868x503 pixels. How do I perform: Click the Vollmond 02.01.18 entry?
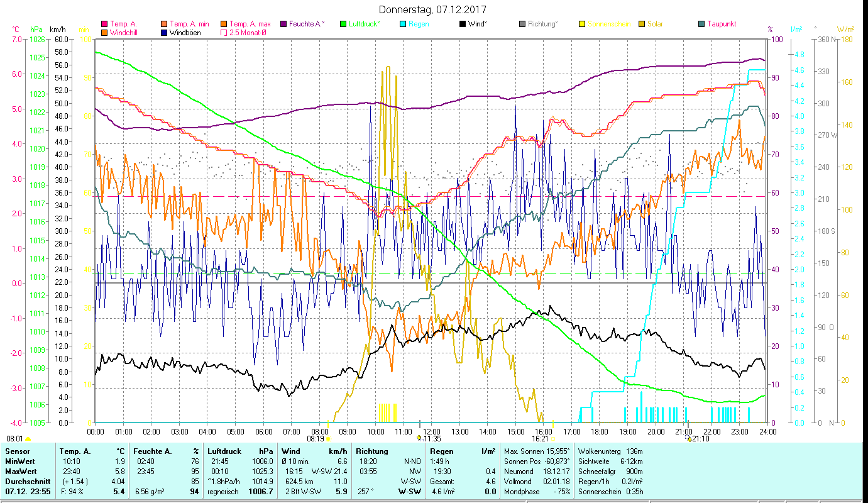tap(537, 482)
